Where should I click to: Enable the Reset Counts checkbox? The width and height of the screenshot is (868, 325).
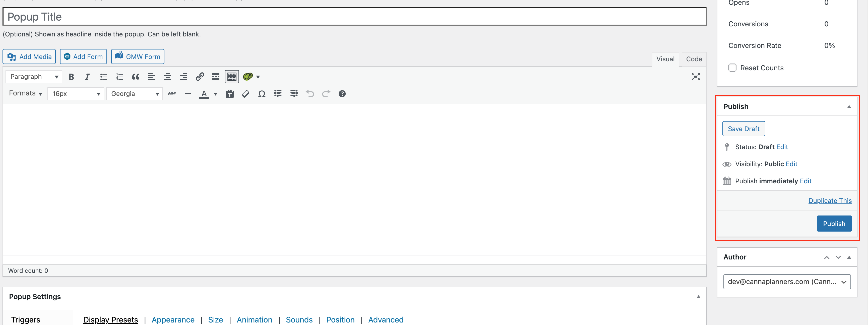(732, 68)
